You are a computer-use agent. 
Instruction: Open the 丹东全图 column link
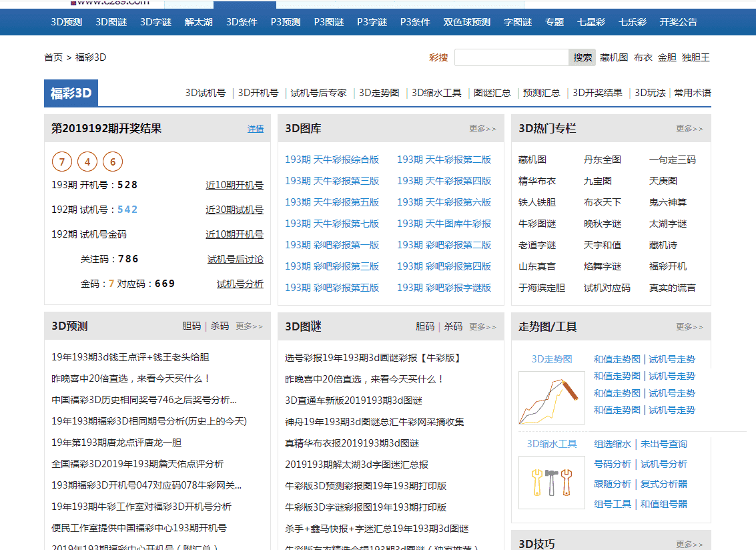click(x=602, y=160)
